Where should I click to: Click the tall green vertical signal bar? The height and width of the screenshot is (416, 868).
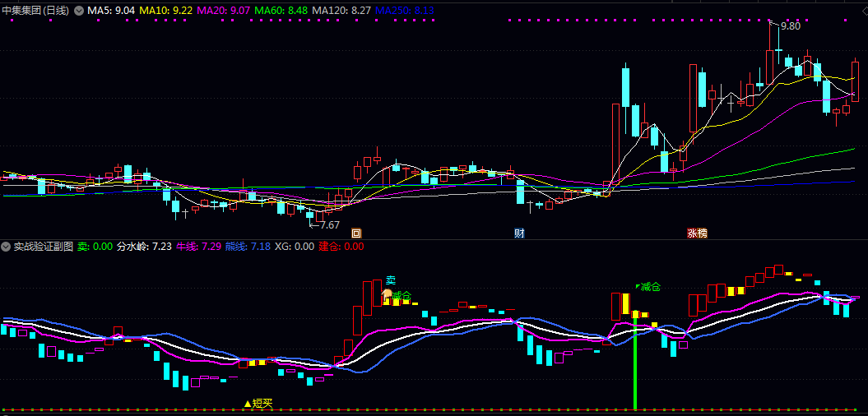635,361
